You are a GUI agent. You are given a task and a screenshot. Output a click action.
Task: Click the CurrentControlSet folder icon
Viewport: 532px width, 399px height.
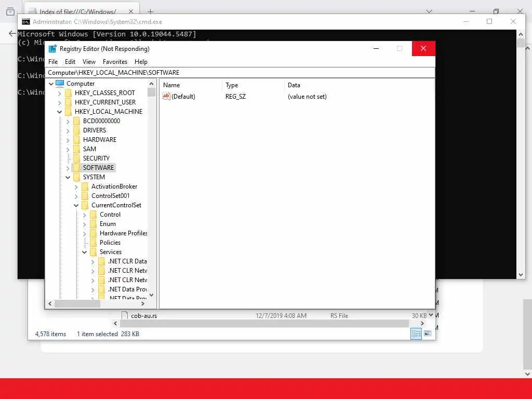pos(85,205)
